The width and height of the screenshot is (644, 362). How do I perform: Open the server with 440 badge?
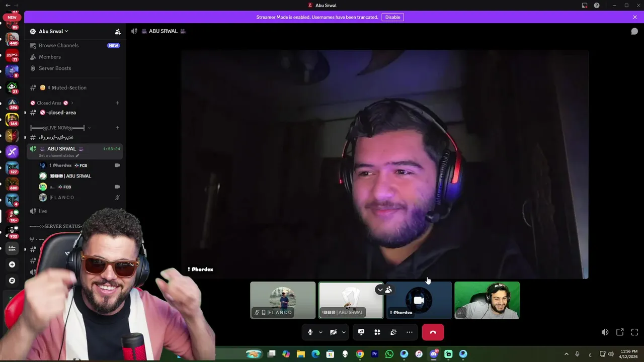click(x=12, y=38)
